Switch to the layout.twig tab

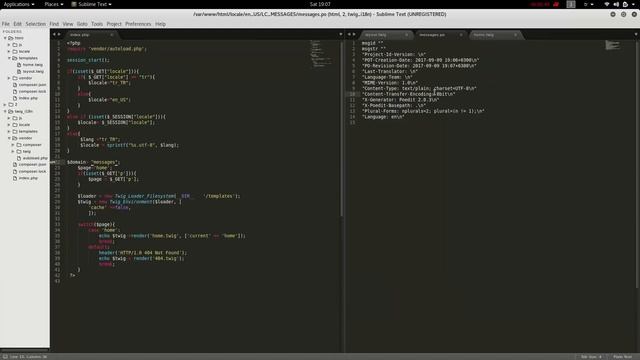(x=386, y=35)
